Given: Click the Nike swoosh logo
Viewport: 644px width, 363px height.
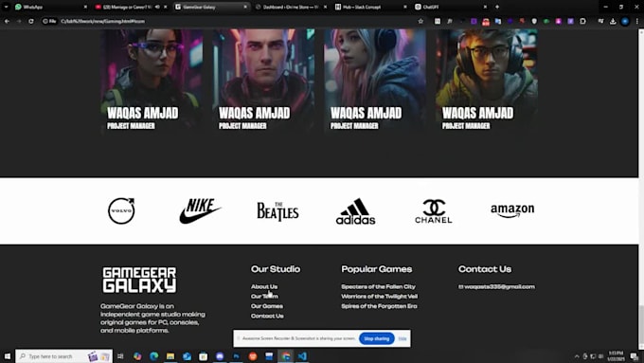Looking at the screenshot, I should (x=200, y=210).
